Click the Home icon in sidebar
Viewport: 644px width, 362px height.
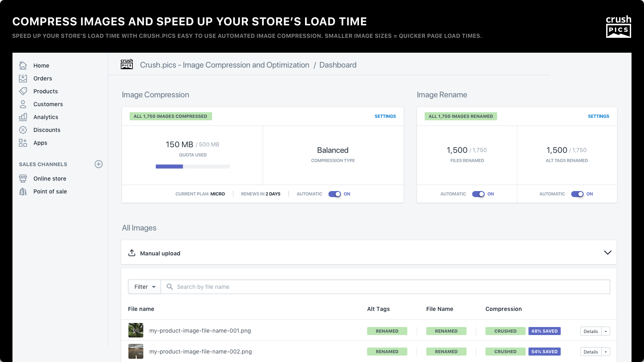pos(23,66)
